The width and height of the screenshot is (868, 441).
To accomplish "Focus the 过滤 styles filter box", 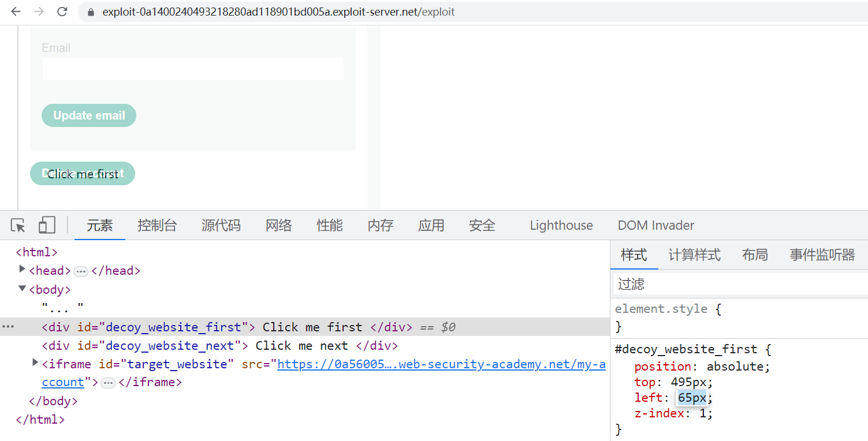I will (x=739, y=284).
